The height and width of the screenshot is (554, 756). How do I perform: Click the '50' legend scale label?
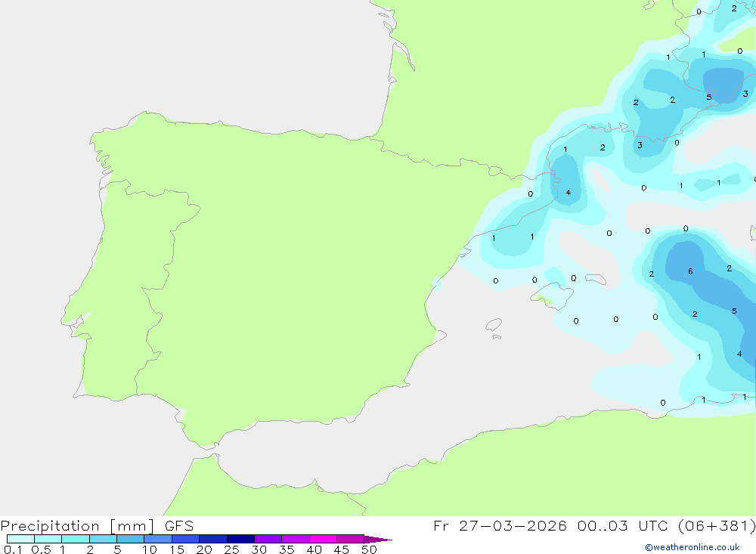click(x=370, y=549)
